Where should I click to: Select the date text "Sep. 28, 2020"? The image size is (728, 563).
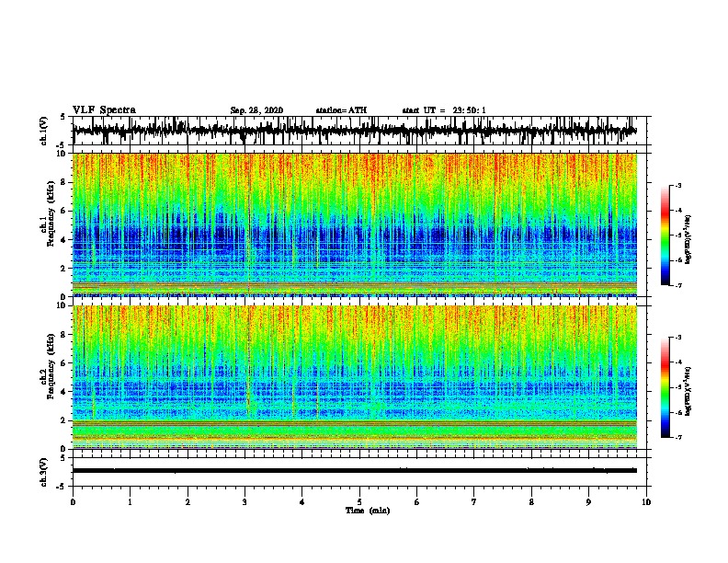pyautogui.click(x=256, y=110)
